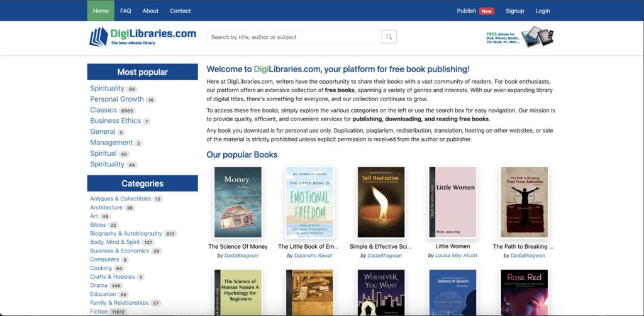Open the Fiction category
This screenshot has height=316, width=644.
pos(99,312)
